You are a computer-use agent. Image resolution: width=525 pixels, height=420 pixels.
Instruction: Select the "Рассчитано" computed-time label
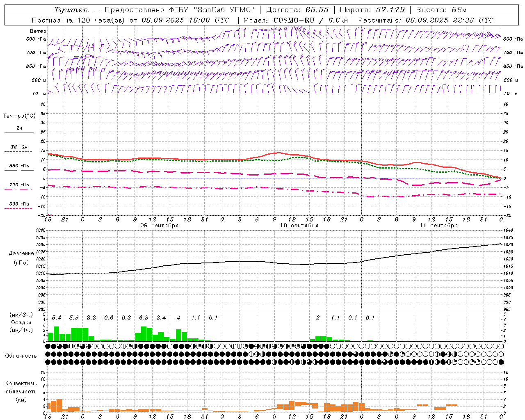click(x=380, y=20)
